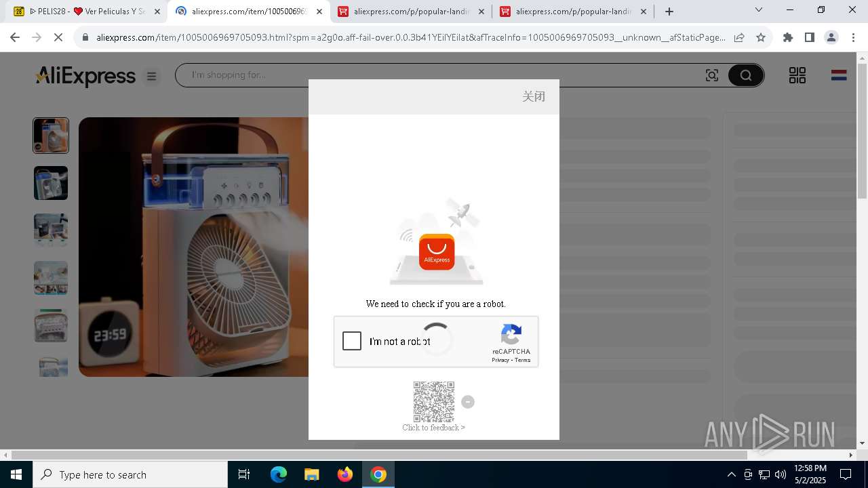Screen dimensions: 868x488
Task: Select the fifth product thumbnail
Action: coord(51,325)
